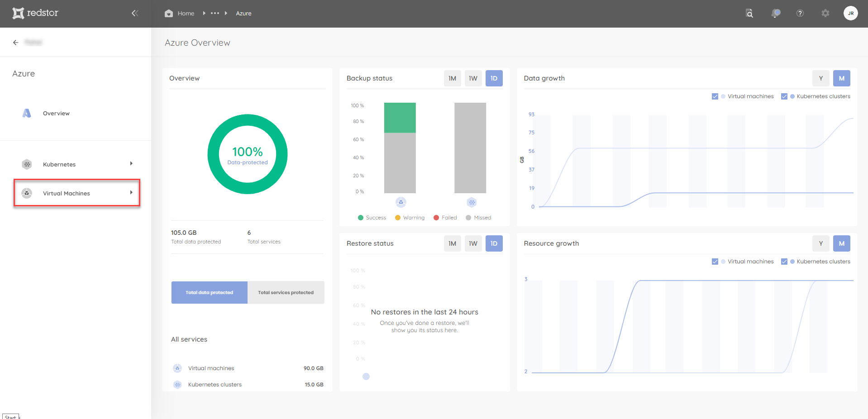868x419 pixels.
Task: Expand the Kubernetes submenu arrow
Action: pyautogui.click(x=131, y=164)
